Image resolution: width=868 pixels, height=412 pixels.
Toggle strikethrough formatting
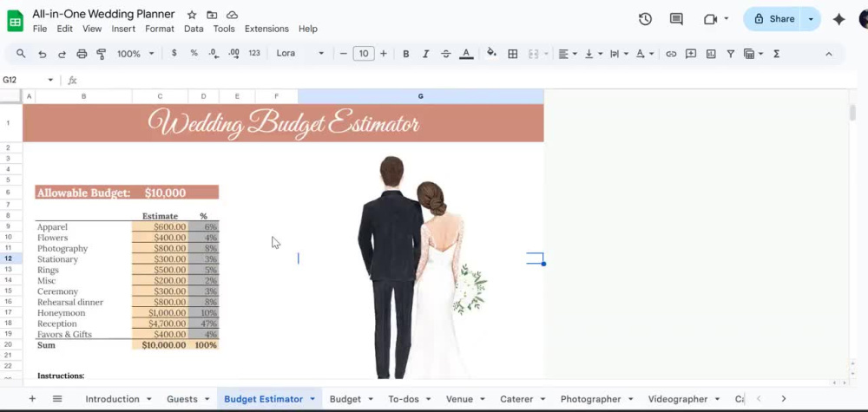[445, 54]
